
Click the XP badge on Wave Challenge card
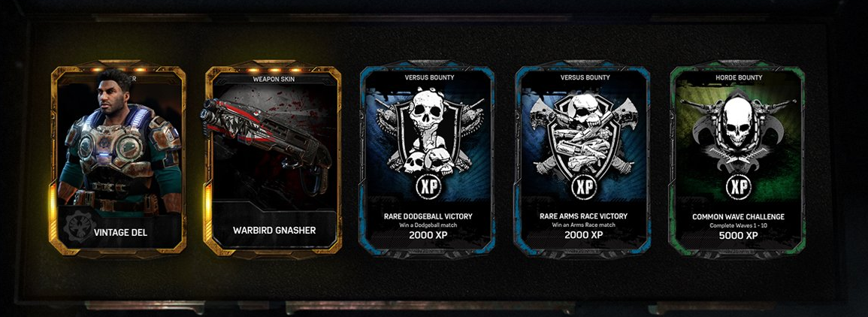(739, 187)
